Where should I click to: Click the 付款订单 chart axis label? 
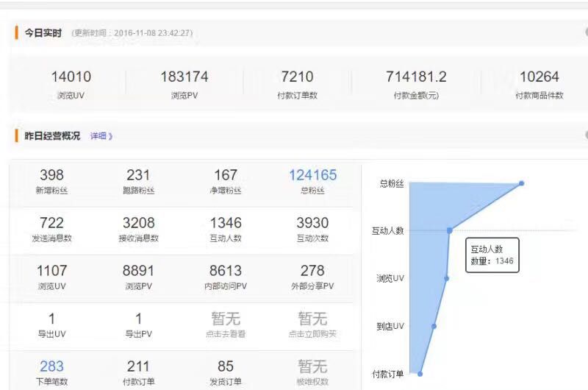(388, 374)
